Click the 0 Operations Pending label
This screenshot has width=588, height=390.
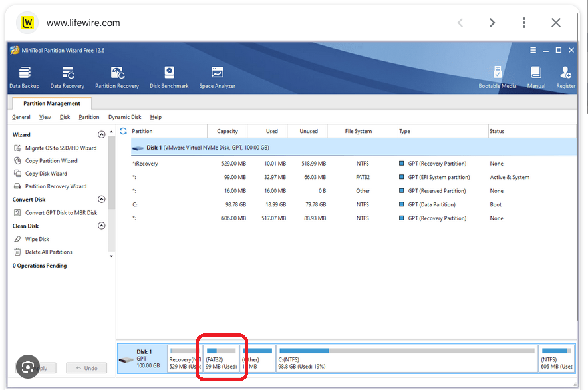tap(39, 266)
